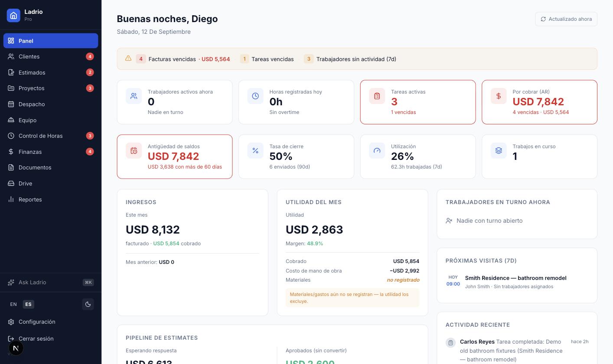
Task: Toggle dark mode moon icon
Action: 88,304
